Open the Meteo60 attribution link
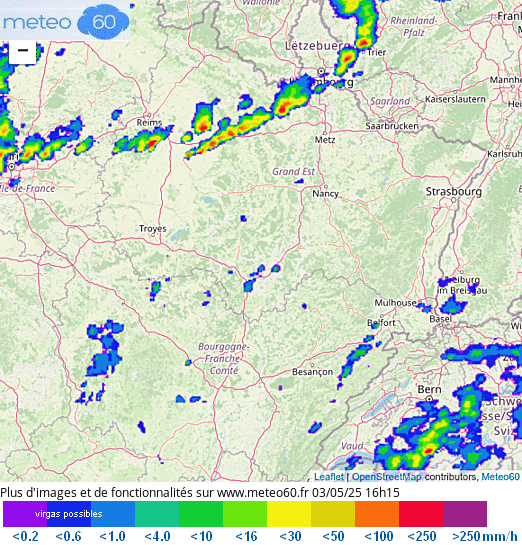The height and width of the screenshot is (545, 522). coord(500,477)
